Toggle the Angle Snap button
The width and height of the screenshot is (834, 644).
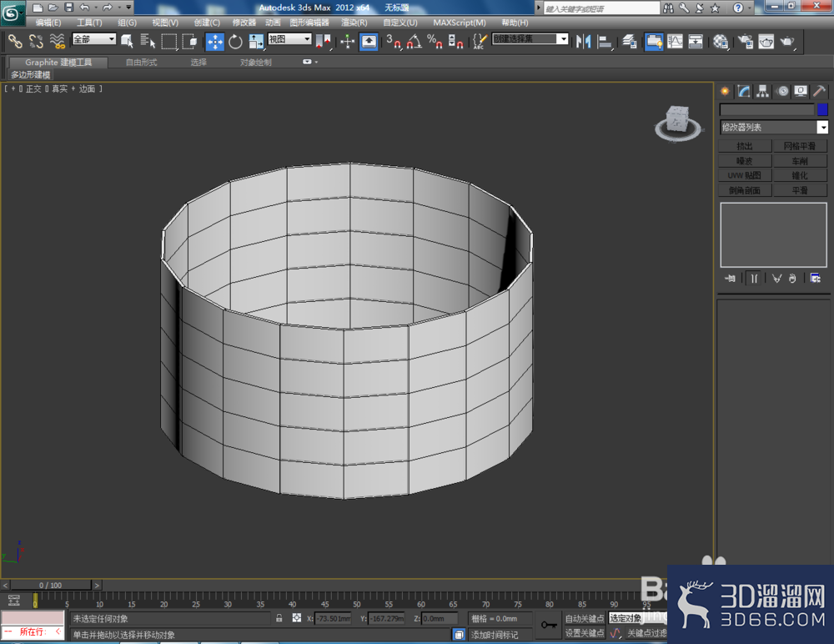[414, 41]
